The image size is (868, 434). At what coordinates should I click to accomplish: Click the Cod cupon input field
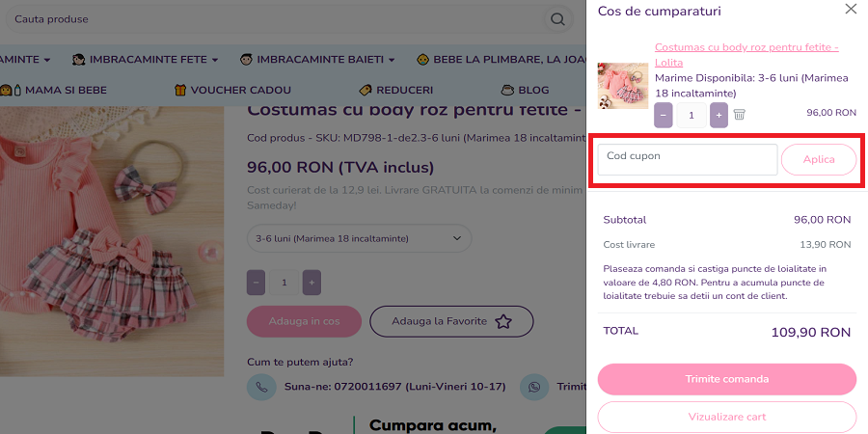click(x=687, y=159)
